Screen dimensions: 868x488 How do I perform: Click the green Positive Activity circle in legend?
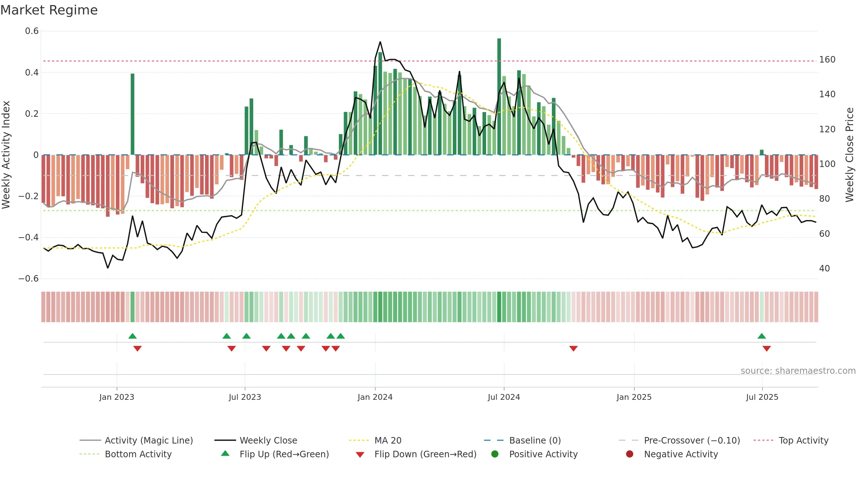tap(495, 454)
